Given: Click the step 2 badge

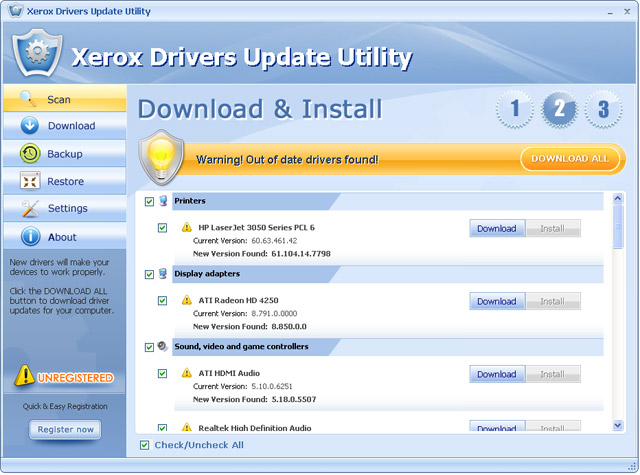Looking at the screenshot, I should 559,109.
